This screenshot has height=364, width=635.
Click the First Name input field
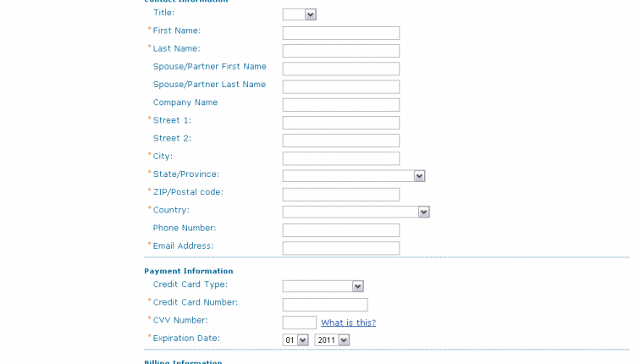pos(340,33)
